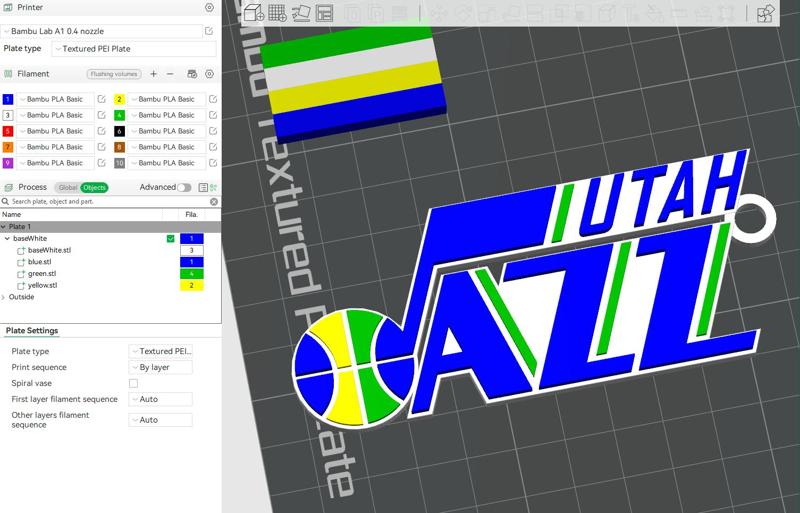Edit the filament 2 preset
This screenshot has height=513, width=800.
pyautogui.click(x=213, y=99)
